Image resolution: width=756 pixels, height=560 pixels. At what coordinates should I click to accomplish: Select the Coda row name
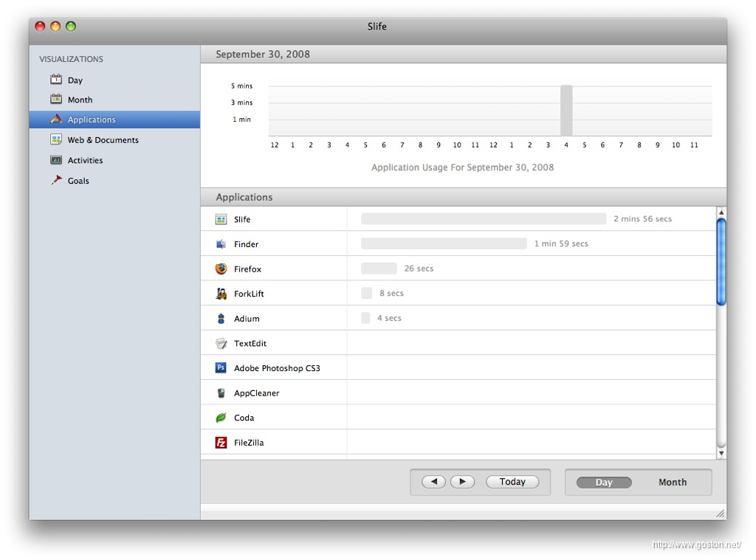(244, 418)
